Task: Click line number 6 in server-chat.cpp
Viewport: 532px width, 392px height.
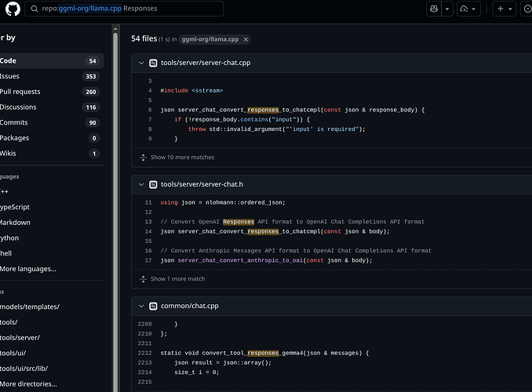Action: (x=150, y=110)
